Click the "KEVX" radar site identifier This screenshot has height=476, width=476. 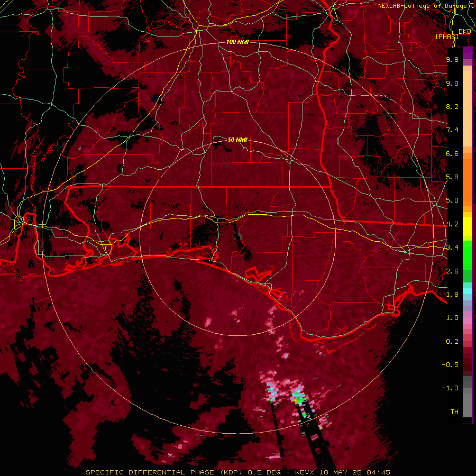305,472
